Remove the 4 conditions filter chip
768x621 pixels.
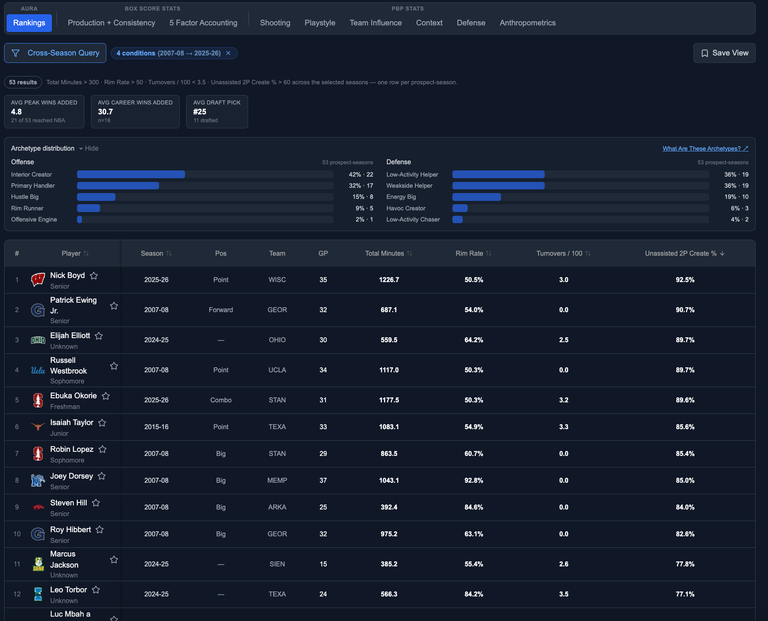(228, 53)
